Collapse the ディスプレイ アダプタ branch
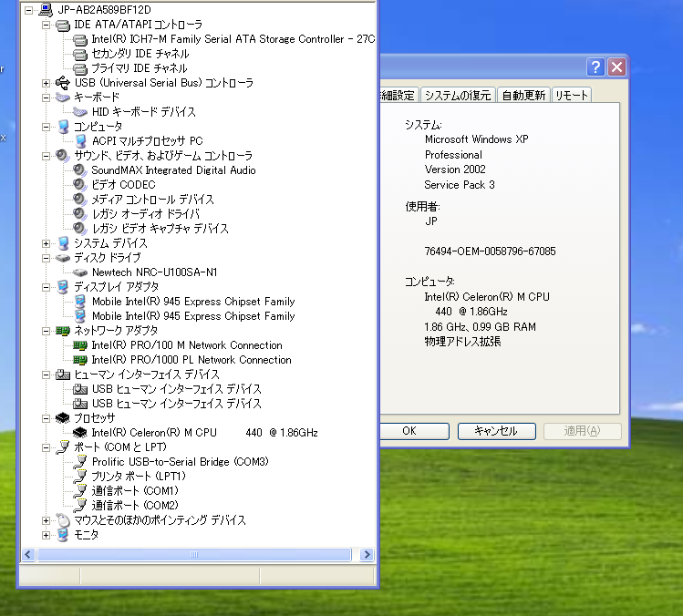Image resolution: width=683 pixels, height=616 pixels. pos(46,287)
